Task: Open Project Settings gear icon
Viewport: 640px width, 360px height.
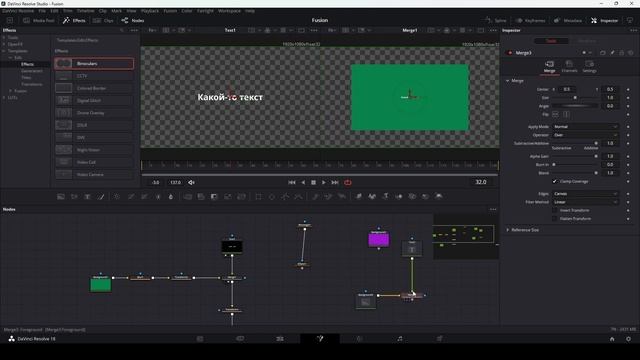Action: [628, 339]
